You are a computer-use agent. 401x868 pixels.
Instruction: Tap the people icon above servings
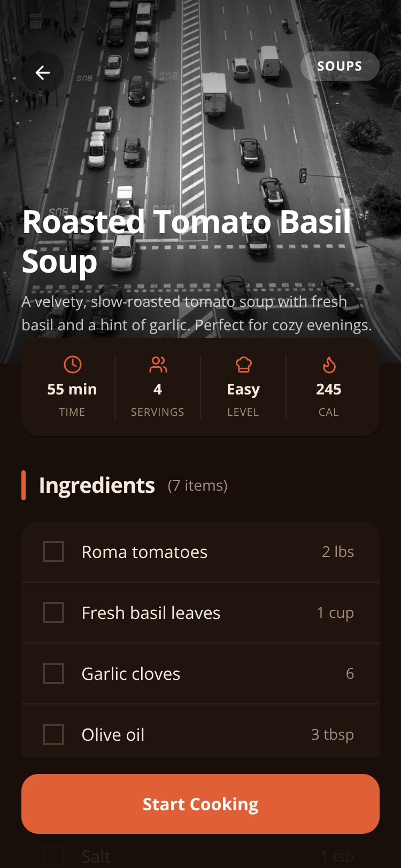pyautogui.click(x=158, y=365)
